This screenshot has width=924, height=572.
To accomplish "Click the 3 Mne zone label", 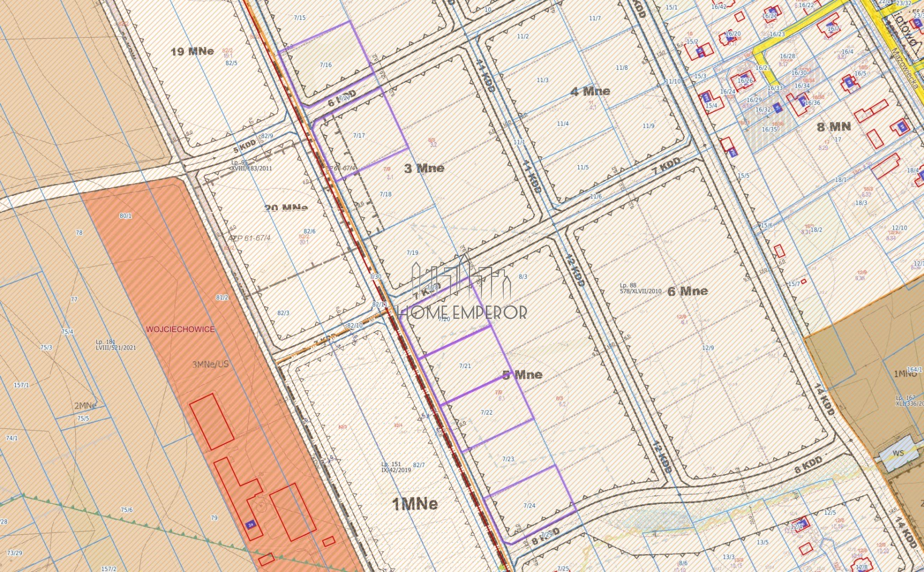I will click(424, 168).
